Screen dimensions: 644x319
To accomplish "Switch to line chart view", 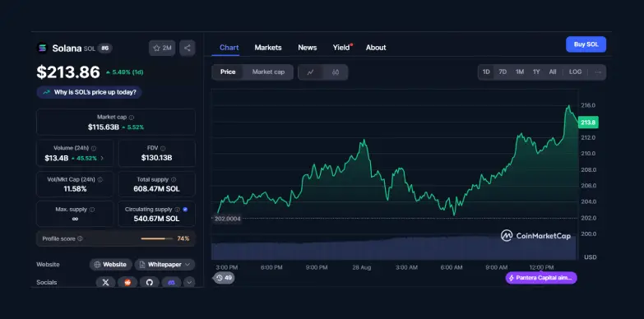I will [311, 72].
